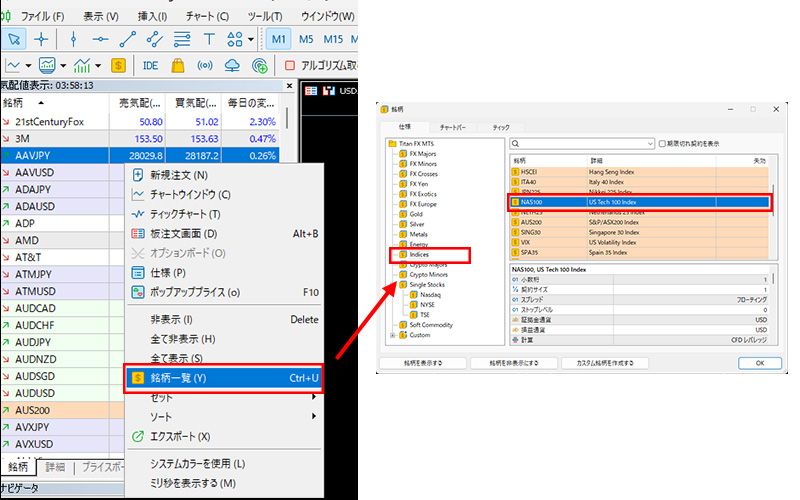Switch timeframe to M15
Screen dimensions: 800x500
coord(333,39)
